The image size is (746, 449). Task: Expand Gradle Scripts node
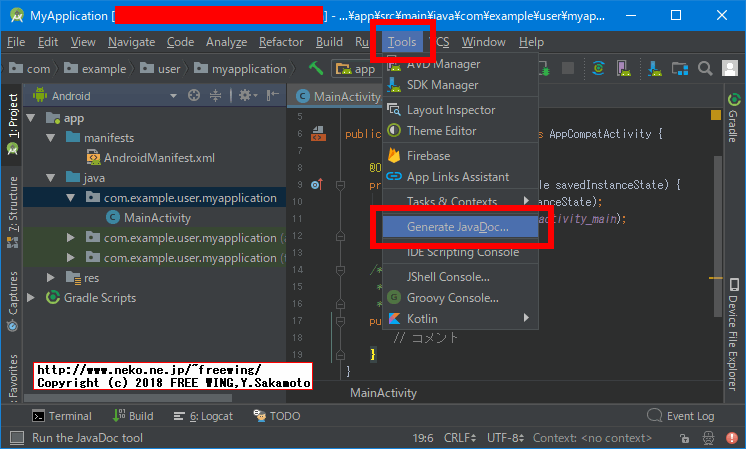(x=31, y=298)
